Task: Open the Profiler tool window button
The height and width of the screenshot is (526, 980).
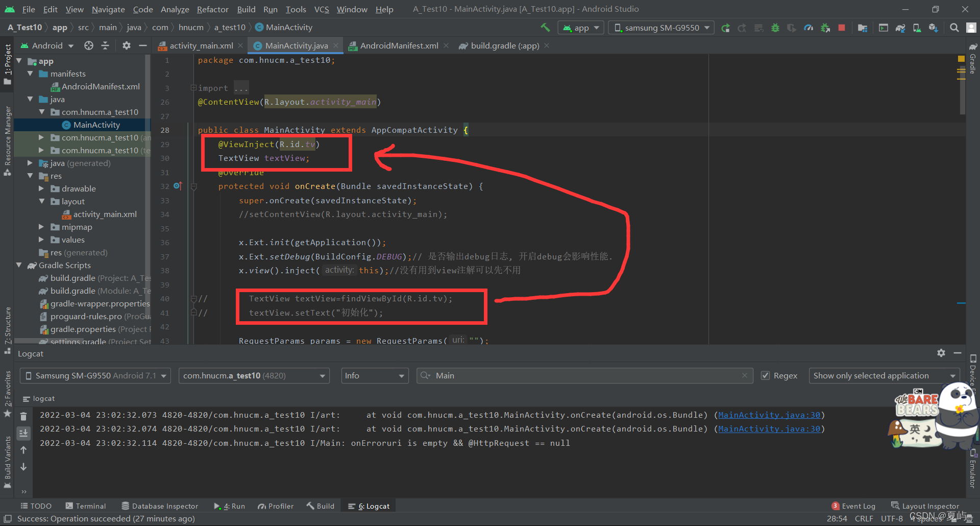Action: pos(276,506)
